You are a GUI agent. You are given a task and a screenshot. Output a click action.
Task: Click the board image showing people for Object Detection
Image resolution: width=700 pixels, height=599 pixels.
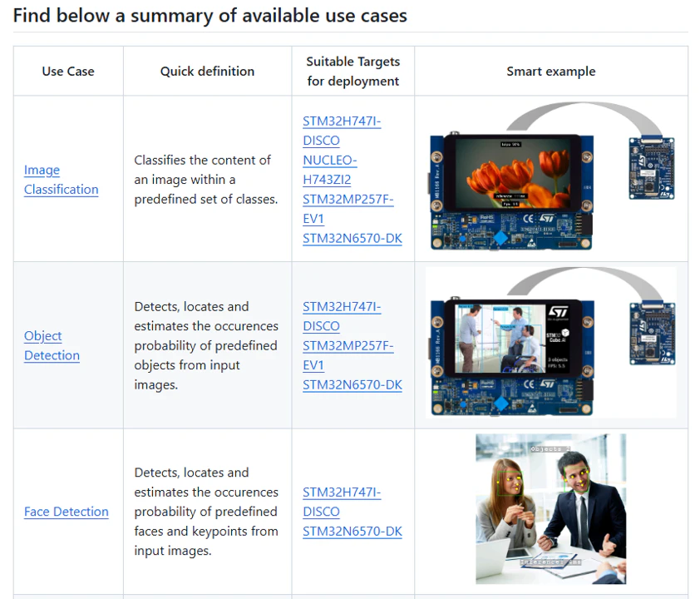[x=512, y=356]
